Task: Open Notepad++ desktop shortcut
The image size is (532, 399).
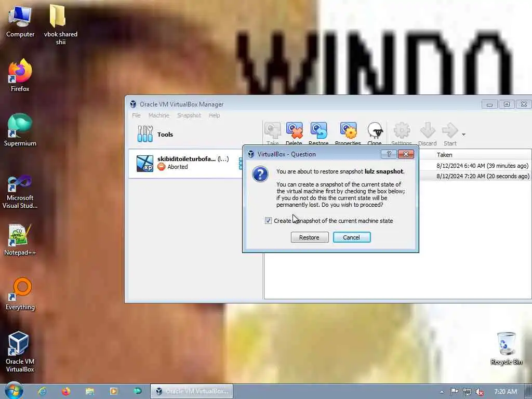Action: 20,240
